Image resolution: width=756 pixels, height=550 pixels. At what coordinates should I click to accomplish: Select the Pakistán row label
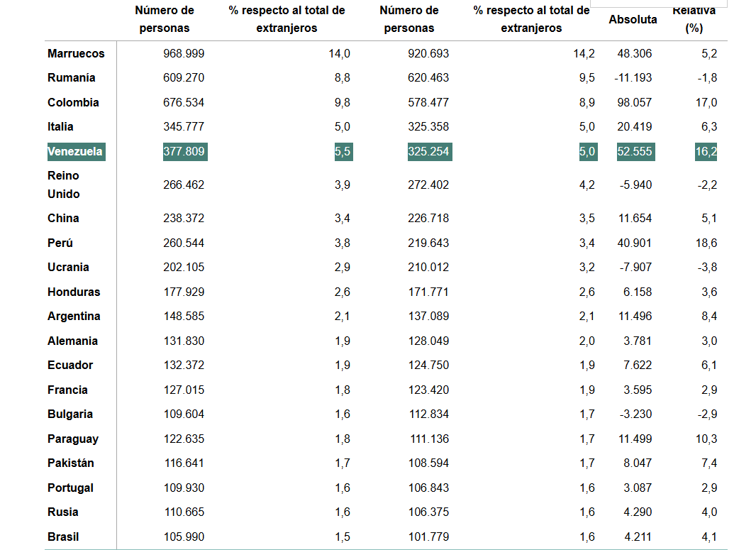tap(71, 463)
